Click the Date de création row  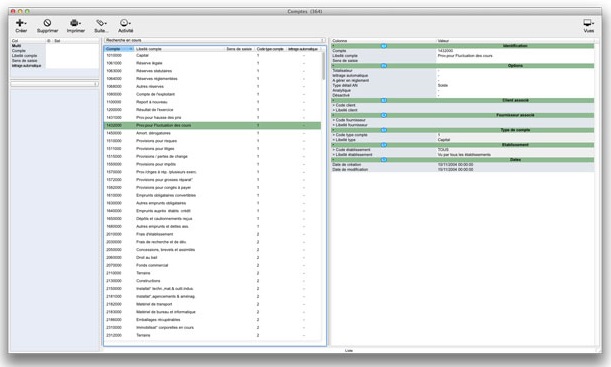click(463, 165)
